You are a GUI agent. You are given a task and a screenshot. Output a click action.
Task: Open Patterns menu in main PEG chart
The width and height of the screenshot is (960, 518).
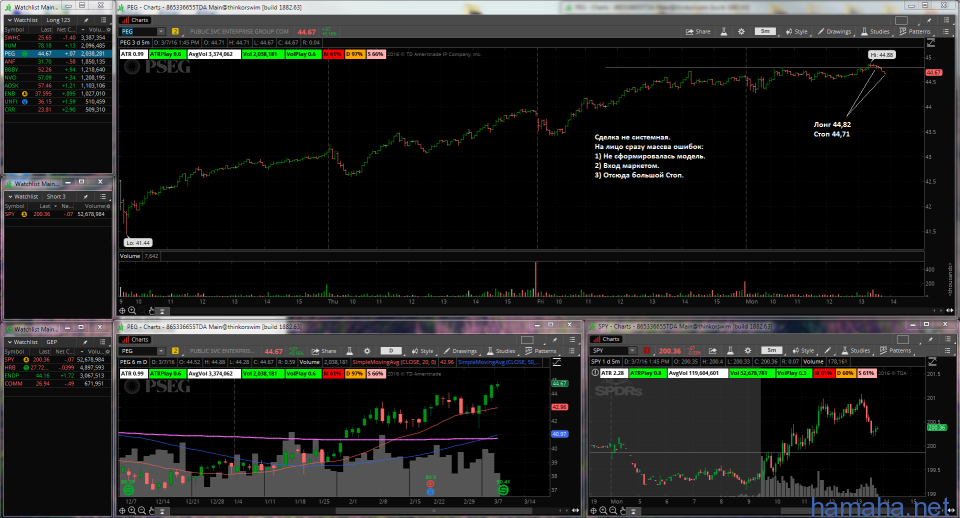click(x=915, y=31)
